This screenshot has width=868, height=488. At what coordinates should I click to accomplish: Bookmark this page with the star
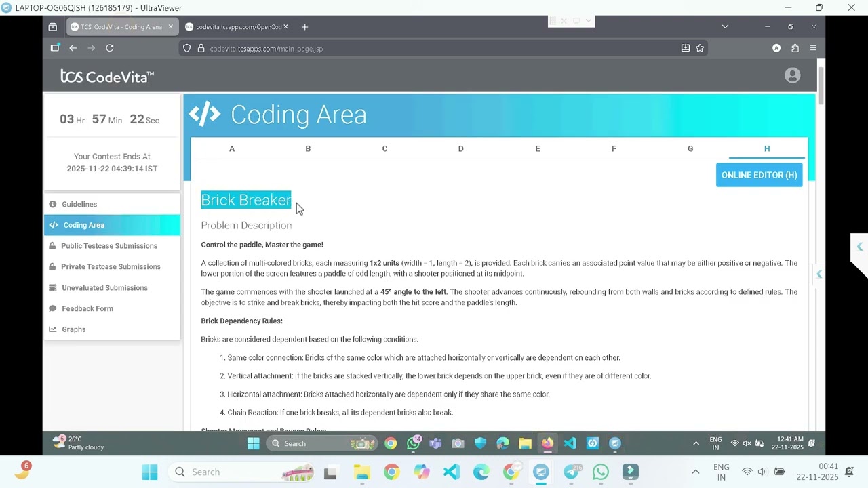pos(700,48)
